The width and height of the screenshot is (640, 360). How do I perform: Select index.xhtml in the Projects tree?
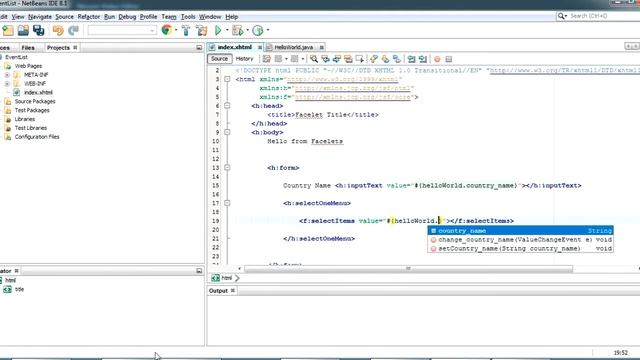38,93
